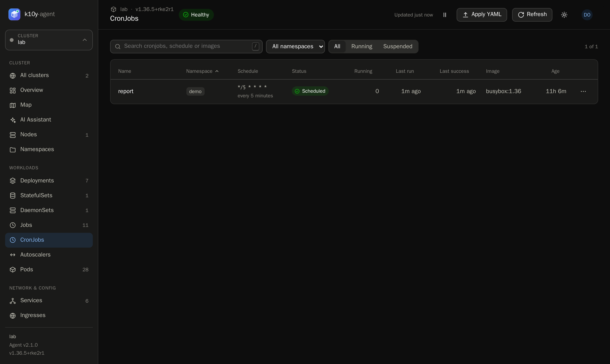
Task: Open Pods list
Action: pos(49,269)
